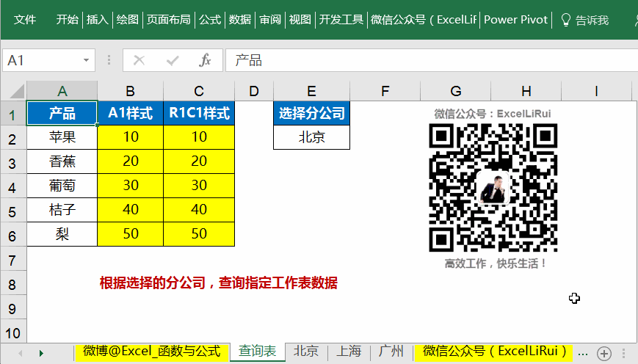Click the formula bar resize dots handle

pos(109,60)
